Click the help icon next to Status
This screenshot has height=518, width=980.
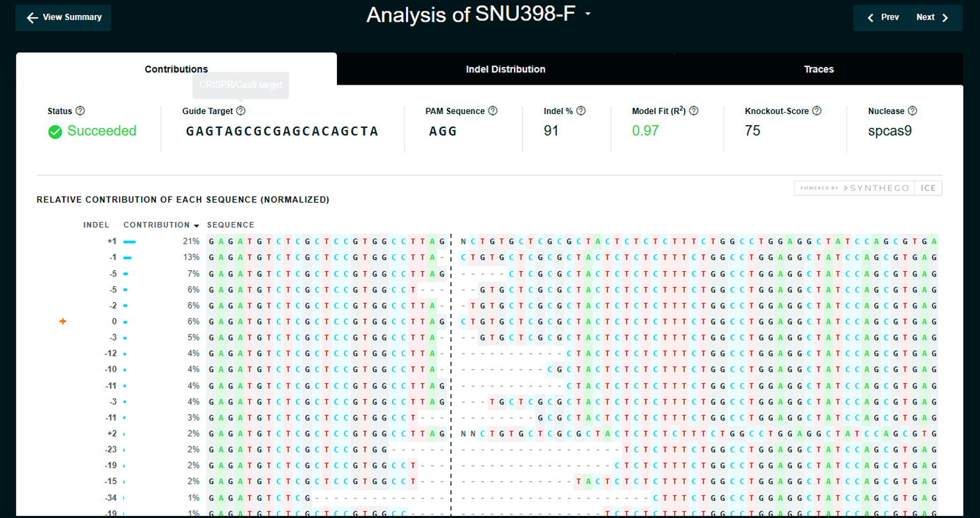point(81,111)
